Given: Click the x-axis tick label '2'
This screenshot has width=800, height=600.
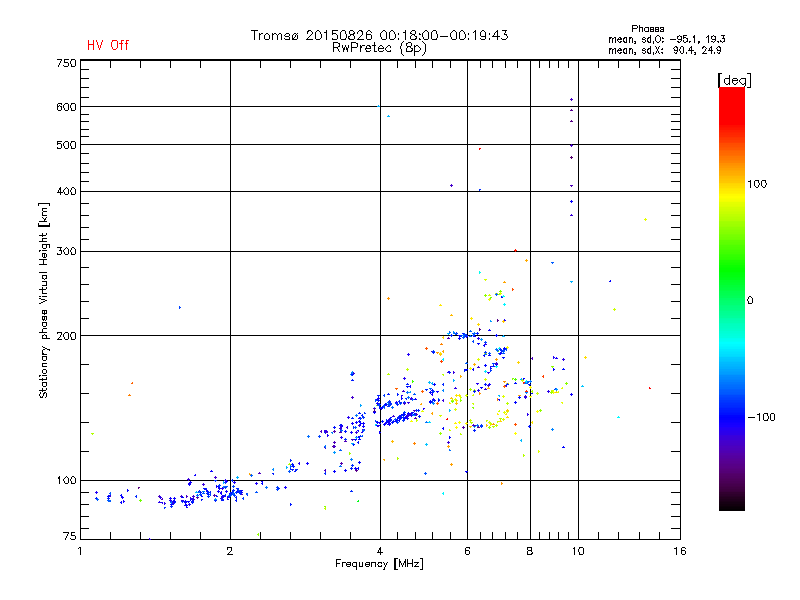Looking at the screenshot, I should (230, 551).
